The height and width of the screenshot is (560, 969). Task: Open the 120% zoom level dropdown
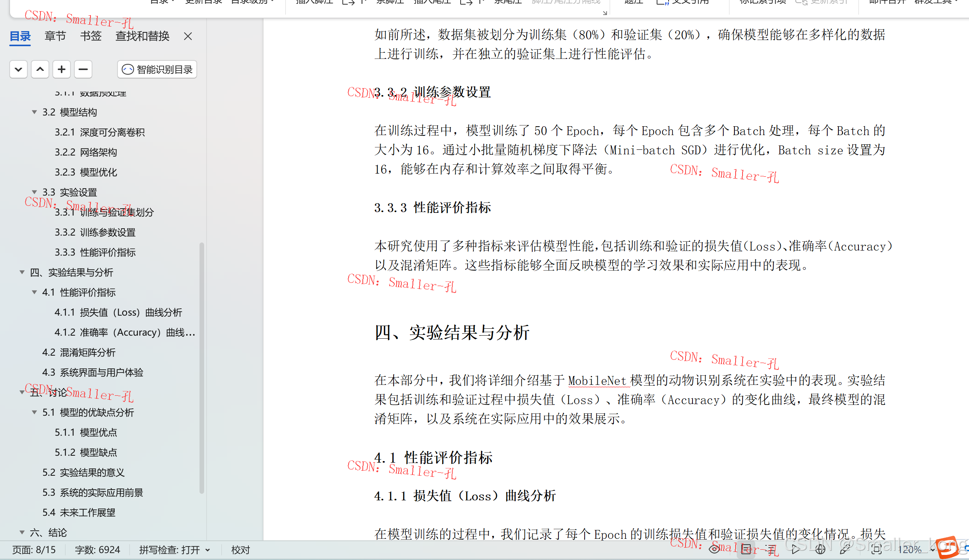coord(932,550)
